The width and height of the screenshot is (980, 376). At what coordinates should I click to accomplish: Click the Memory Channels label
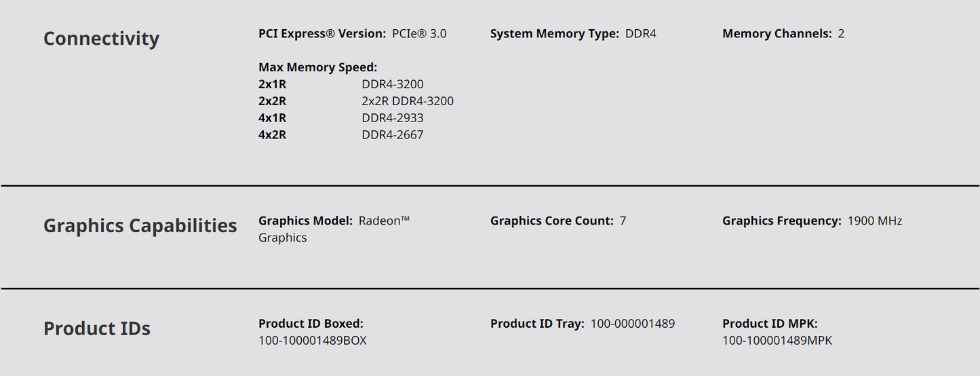pyautogui.click(x=777, y=34)
